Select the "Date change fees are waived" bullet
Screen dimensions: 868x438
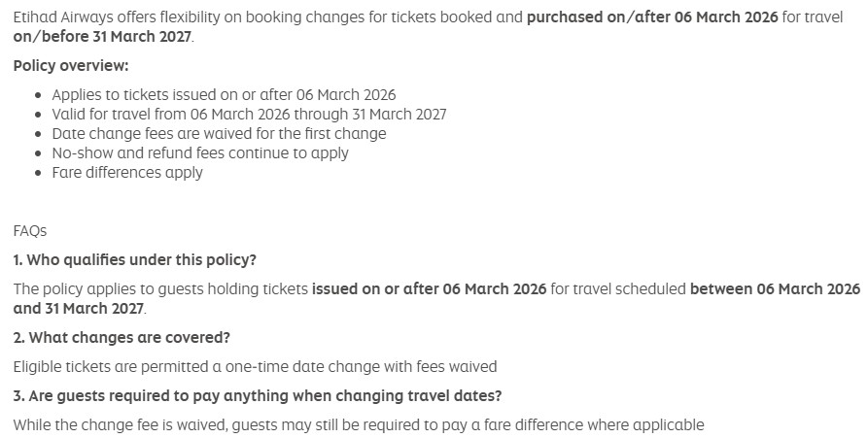pyautogui.click(x=219, y=134)
